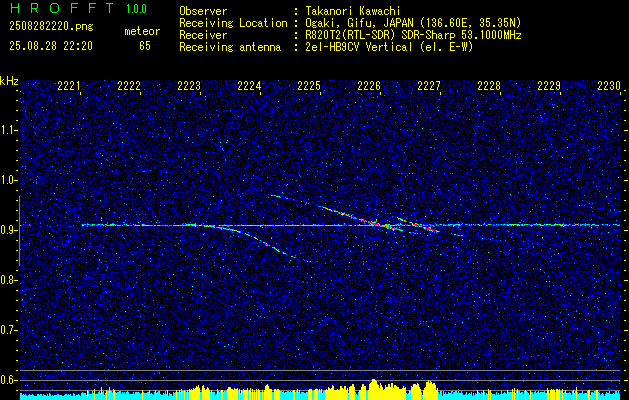629x400 pixels.
Task: Click the 0.7 kHz axis label
Action: [x=9, y=330]
